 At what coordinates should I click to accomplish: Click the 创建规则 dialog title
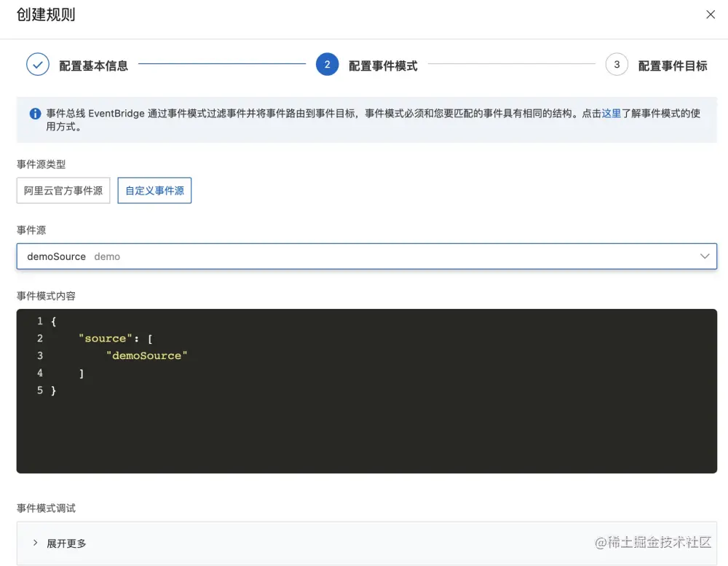[45, 15]
